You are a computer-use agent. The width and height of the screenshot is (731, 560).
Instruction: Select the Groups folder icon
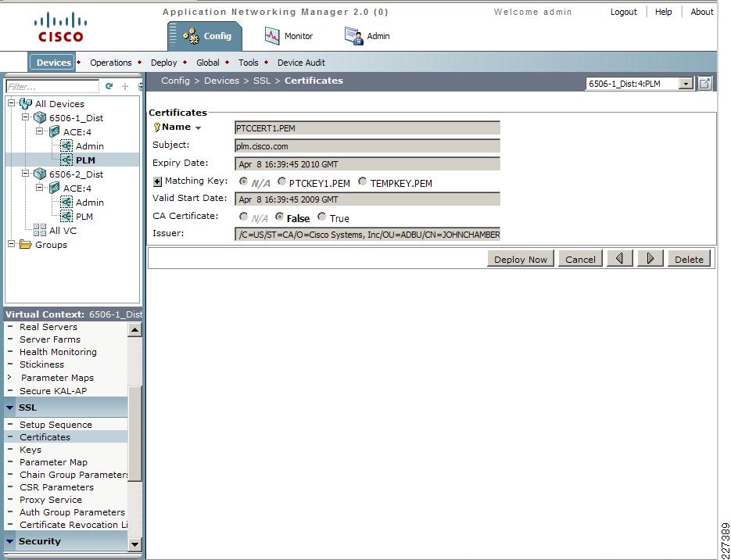pos(26,244)
